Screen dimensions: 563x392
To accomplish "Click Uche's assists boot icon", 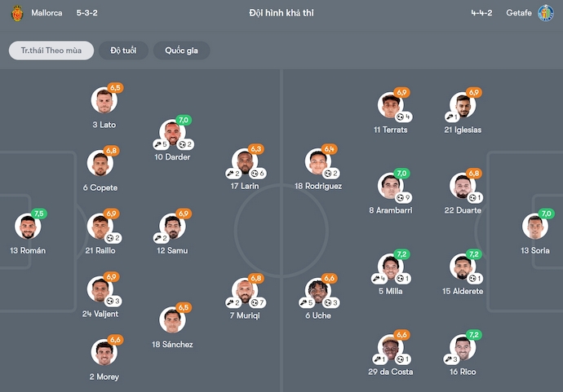I will [304, 302].
